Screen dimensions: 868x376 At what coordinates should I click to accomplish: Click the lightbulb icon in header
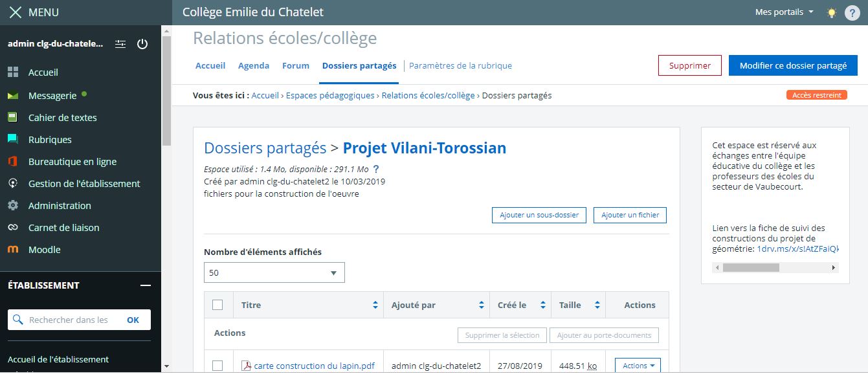[832, 12]
